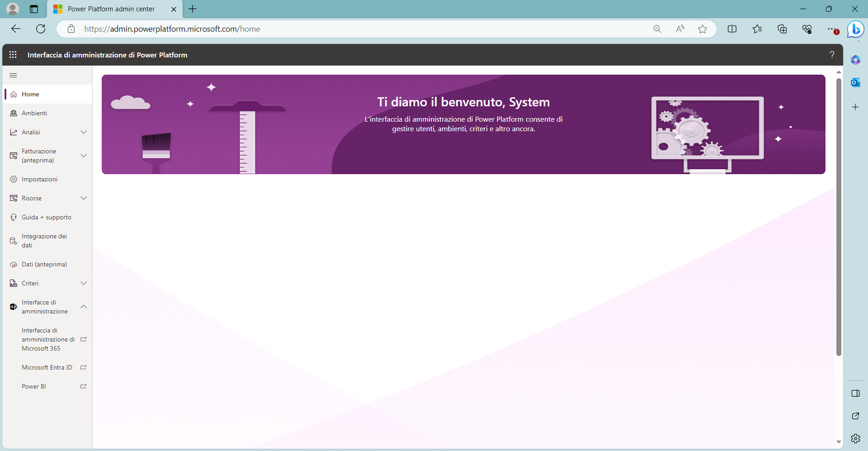
Task: Open Guida + supporto page
Action: pos(47,218)
